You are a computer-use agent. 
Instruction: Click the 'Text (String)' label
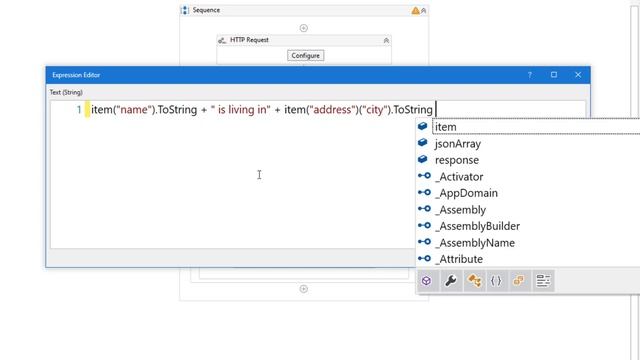click(66, 92)
